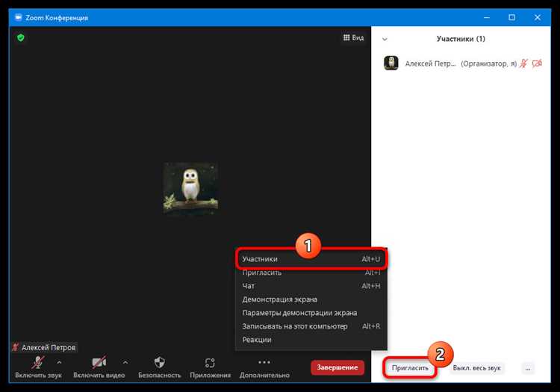
Task: Click Алексей Петр... participant avatar in list
Action: pyautogui.click(x=391, y=63)
